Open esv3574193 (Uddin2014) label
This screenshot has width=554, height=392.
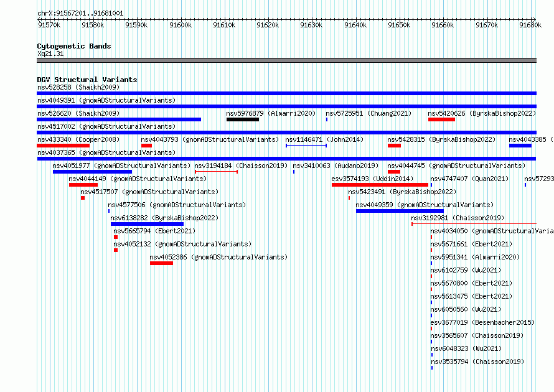coord(372,179)
